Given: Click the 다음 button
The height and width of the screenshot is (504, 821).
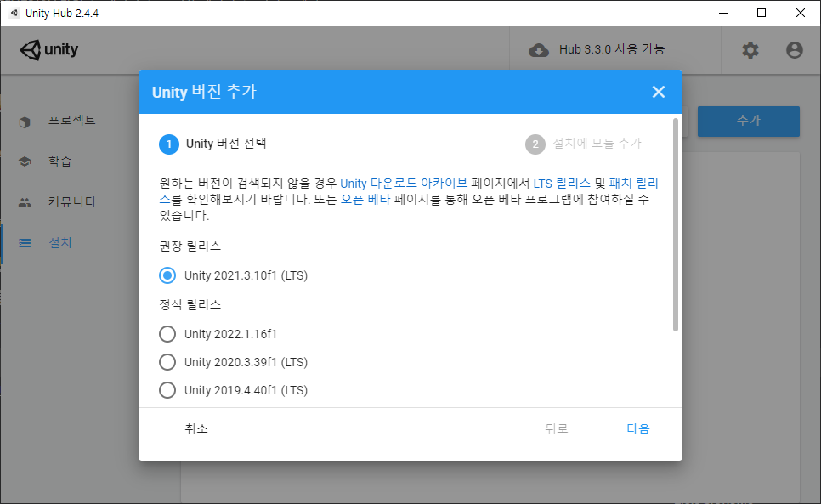Looking at the screenshot, I should (637, 428).
